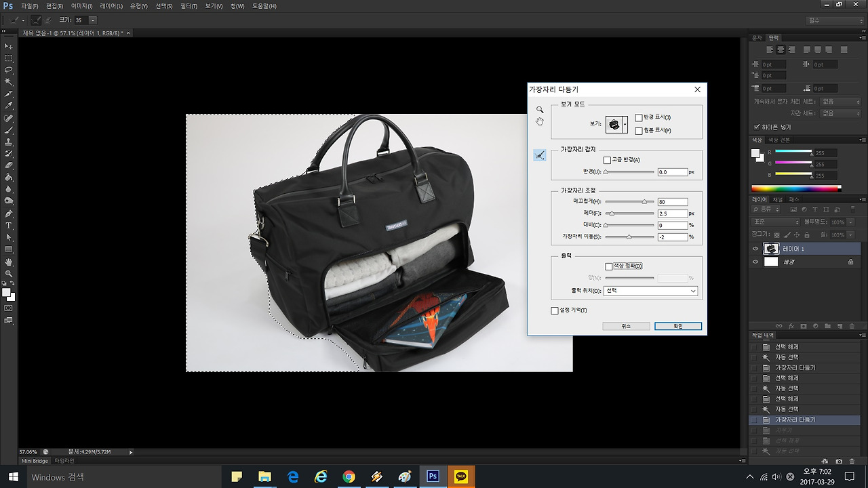This screenshot has width=868, height=488.
Task: Delete layer using Layers panel trash icon
Action: [850, 326]
